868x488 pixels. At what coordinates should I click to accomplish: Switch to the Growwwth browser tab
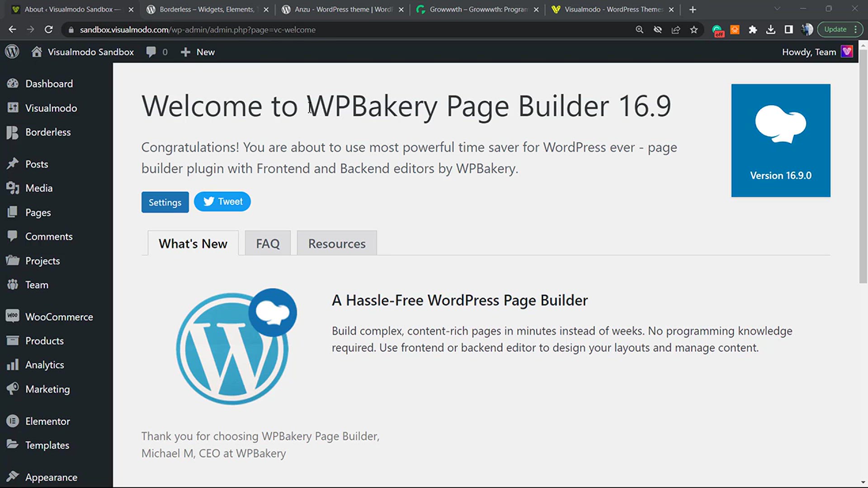[x=478, y=9]
